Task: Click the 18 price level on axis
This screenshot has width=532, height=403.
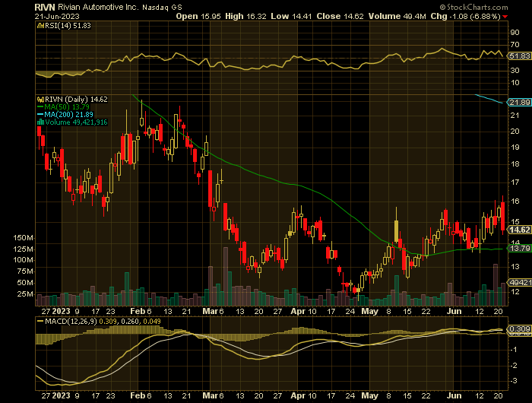Action: pos(515,164)
